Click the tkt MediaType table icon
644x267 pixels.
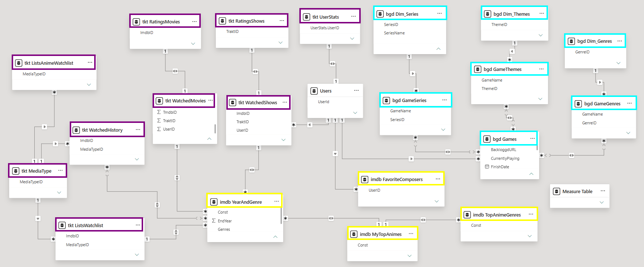pyautogui.click(x=16, y=171)
